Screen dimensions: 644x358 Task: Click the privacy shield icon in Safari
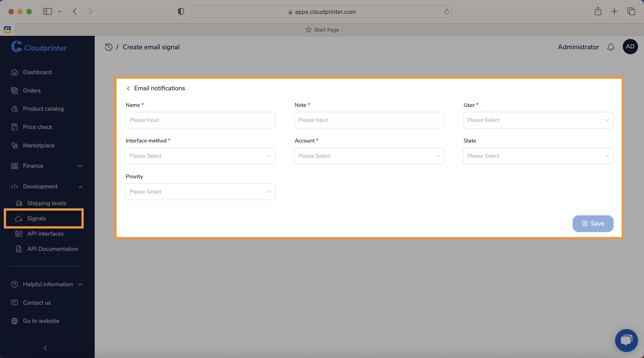tap(181, 11)
